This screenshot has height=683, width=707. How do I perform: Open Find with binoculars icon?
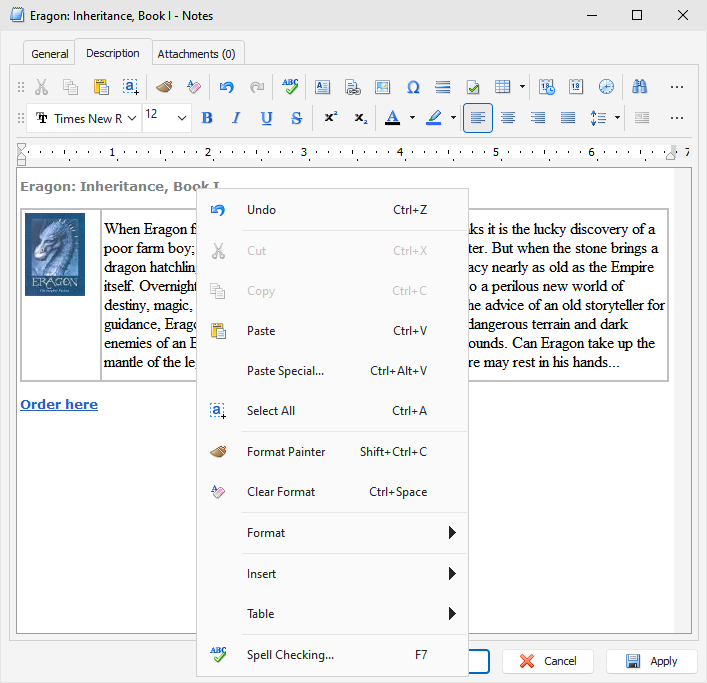[x=639, y=87]
